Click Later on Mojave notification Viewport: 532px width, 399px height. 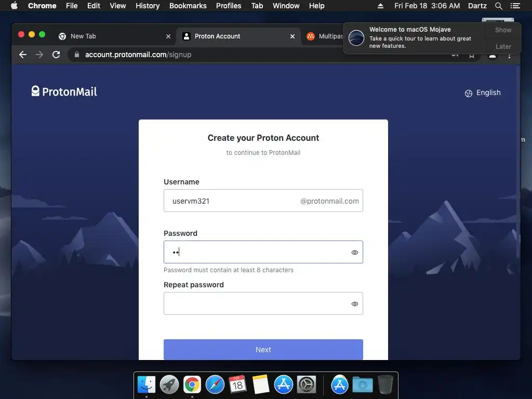pyautogui.click(x=503, y=46)
